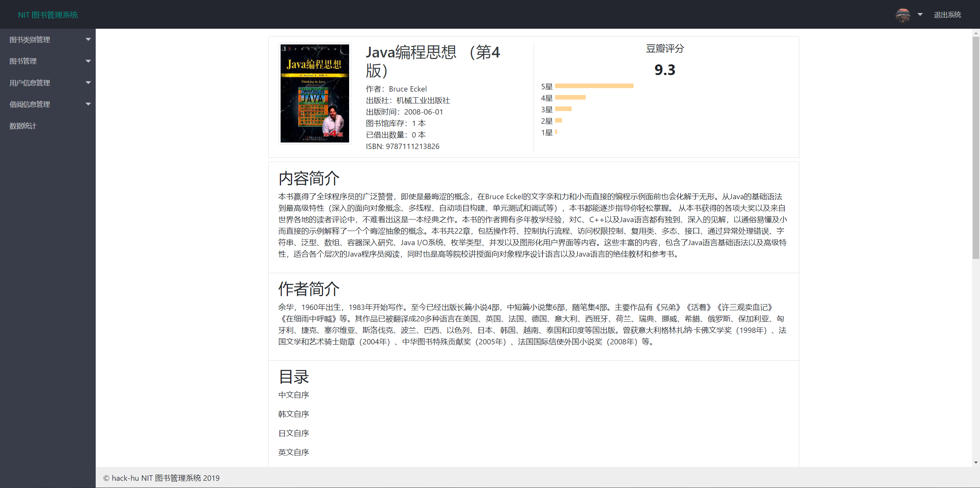The height and width of the screenshot is (488, 980).
Task: Click the 5星 rating bar
Action: pyautogui.click(x=594, y=86)
